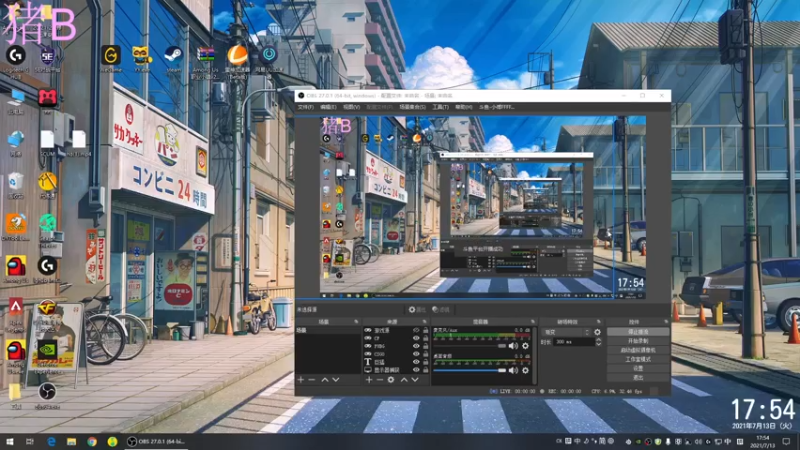Open the YY owl desktop icon

click(x=141, y=55)
